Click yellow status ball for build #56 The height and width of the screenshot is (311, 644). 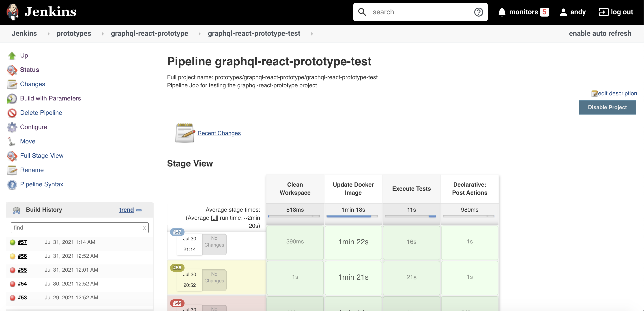coord(13,256)
